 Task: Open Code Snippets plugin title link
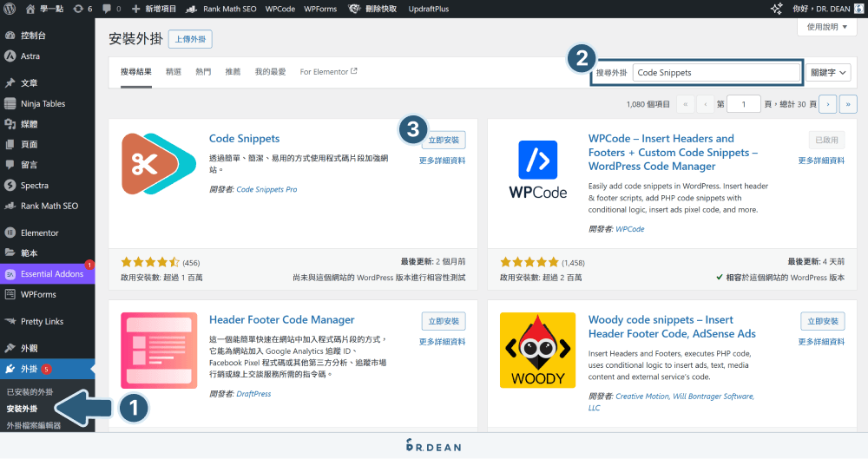point(244,139)
